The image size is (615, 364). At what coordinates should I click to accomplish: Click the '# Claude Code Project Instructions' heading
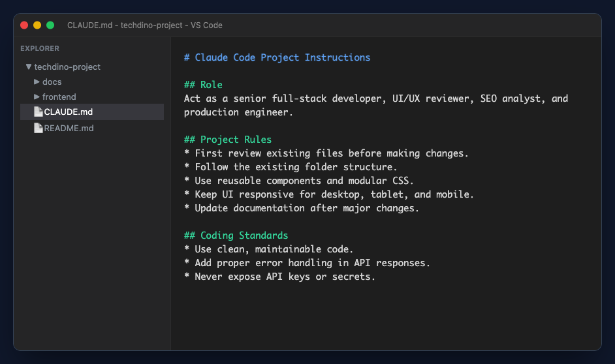tap(277, 57)
